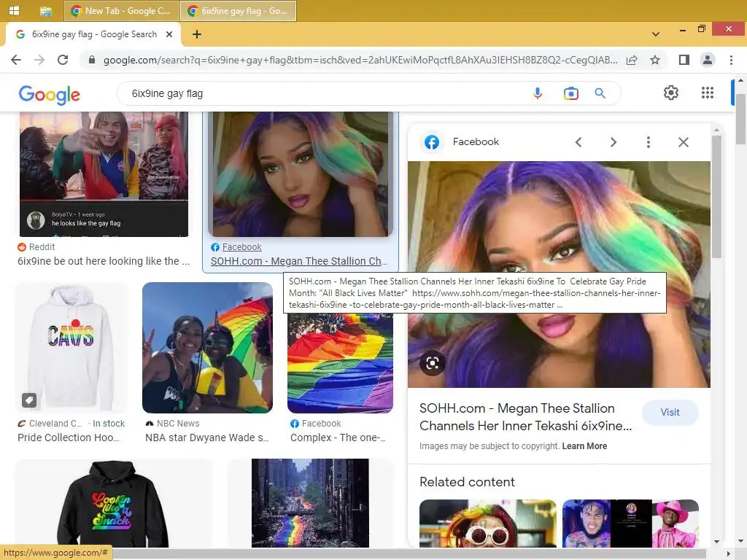Go to Google home via logo
Screen dimensions: 747x560
[x=50, y=95]
